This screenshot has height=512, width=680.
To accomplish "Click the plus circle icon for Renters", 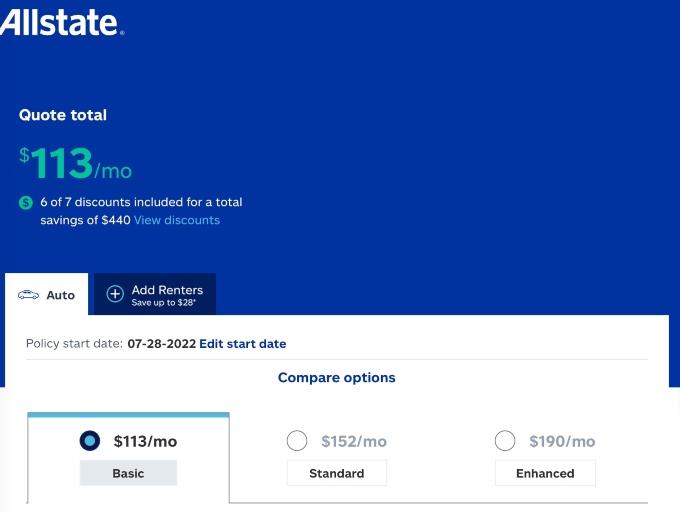I will 115,294.
